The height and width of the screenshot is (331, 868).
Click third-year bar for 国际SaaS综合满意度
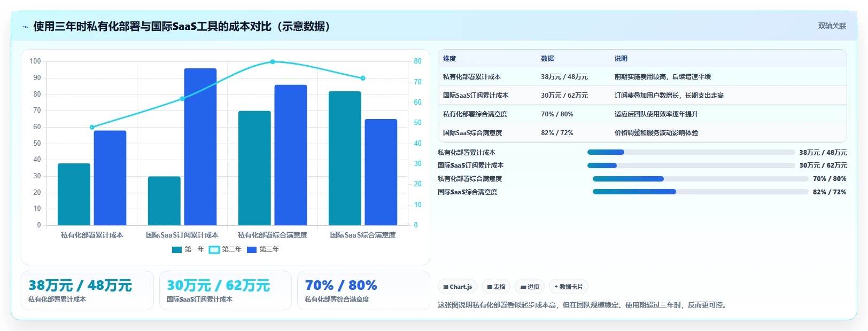click(381, 172)
